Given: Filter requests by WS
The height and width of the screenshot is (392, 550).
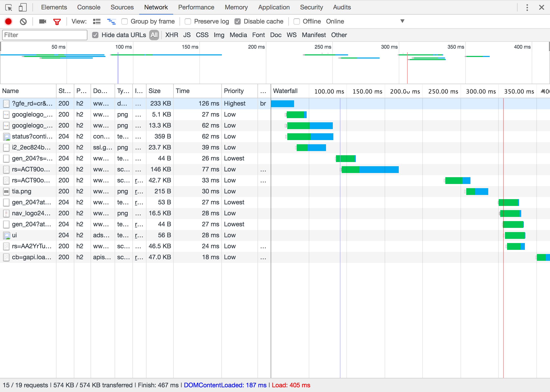Looking at the screenshot, I should pyautogui.click(x=292, y=35).
